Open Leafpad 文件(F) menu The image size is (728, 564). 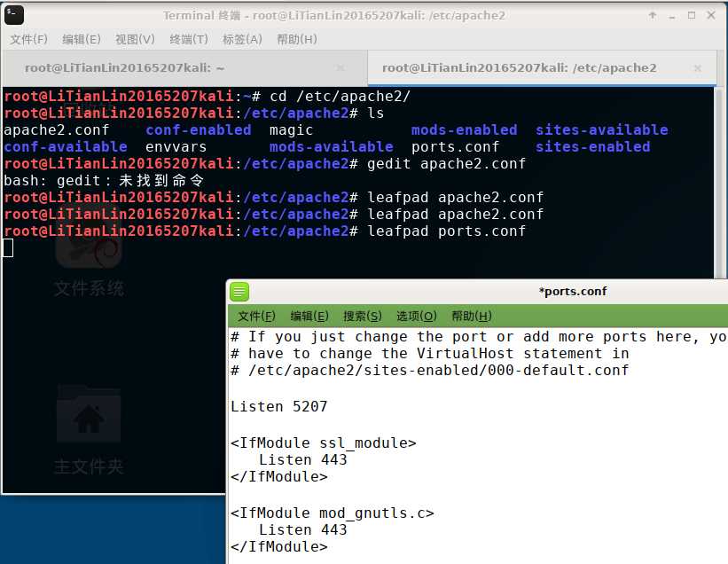pyautogui.click(x=256, y=316)
